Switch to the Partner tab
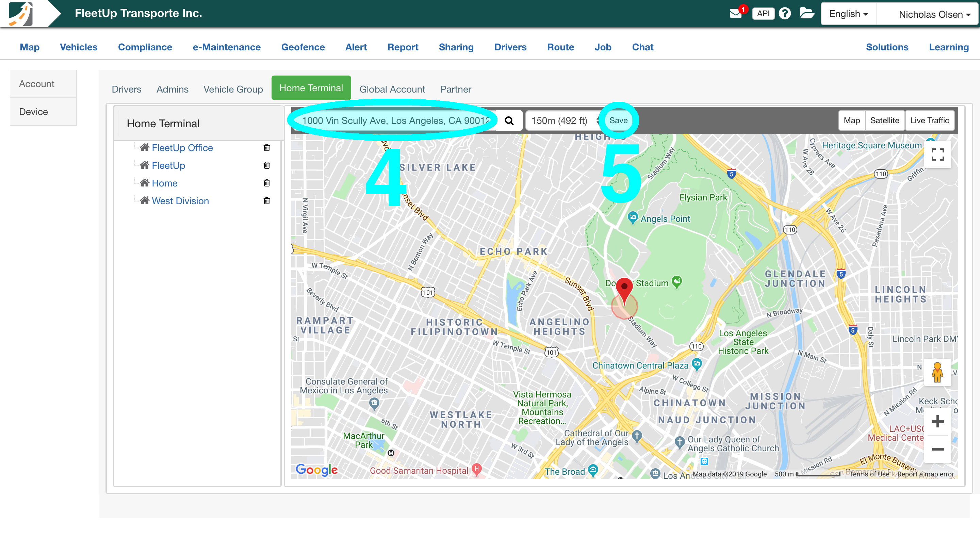Viewport: 980px width, 537px height. click(x=455, y=89)
